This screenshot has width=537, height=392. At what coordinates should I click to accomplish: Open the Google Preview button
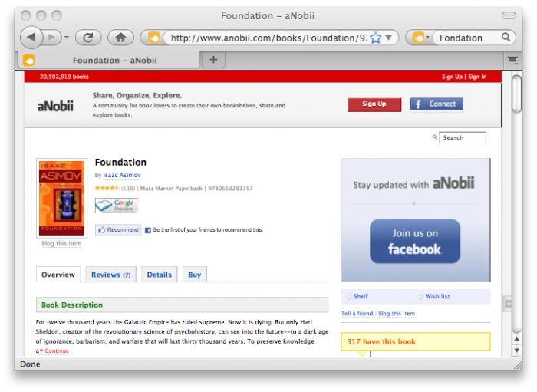click(117, 206)
